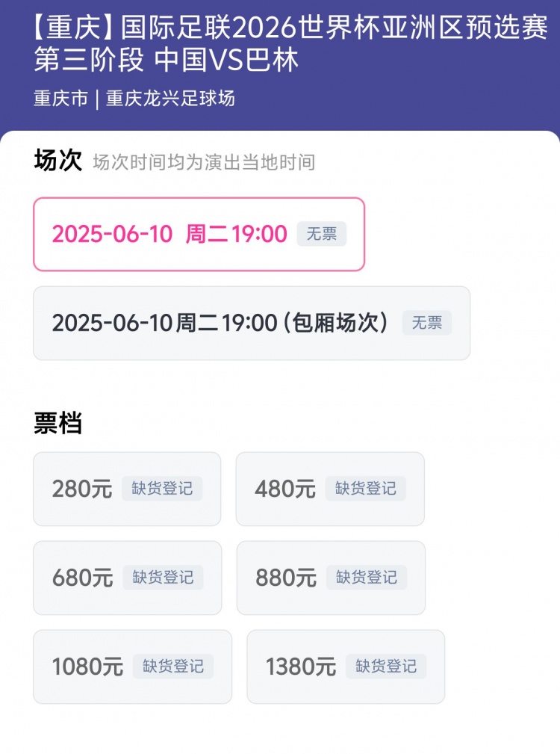The width and height of the screenshot is (560, 754).
Task: Register out-of-stock notice for 880元
Action: (x=367, y=578)
